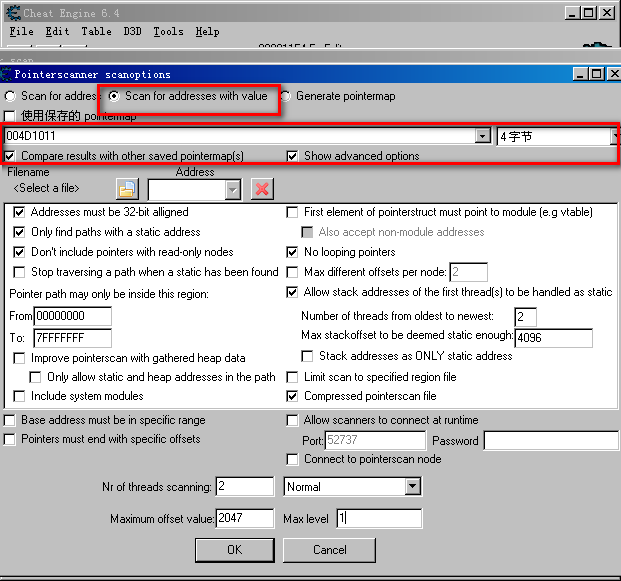The height and width of the screenshot is (581, 621).
Task: Select Generate pointermap radio option
Action: pyautogui.click(x=286, y=96)
